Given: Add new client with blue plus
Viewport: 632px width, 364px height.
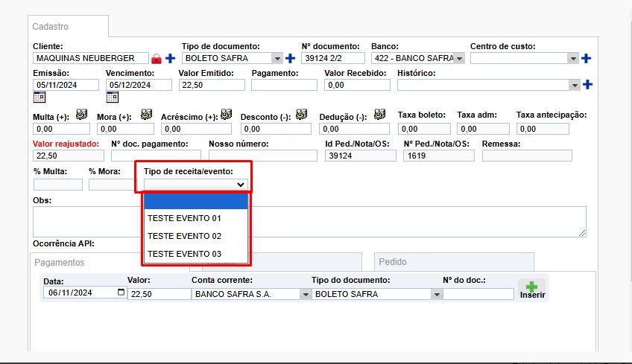Looking at the screenshot, I should (x=171, y=58).
